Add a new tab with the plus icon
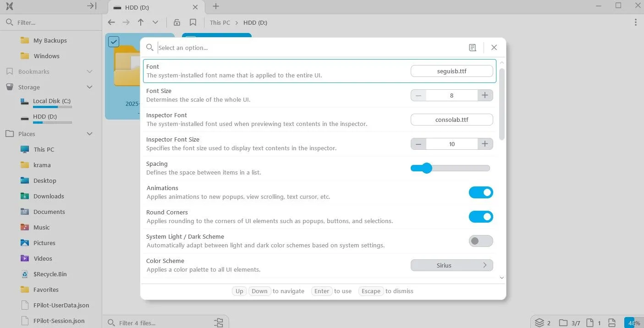This screenshot has width=644, height=328. [x=216, y=6]
